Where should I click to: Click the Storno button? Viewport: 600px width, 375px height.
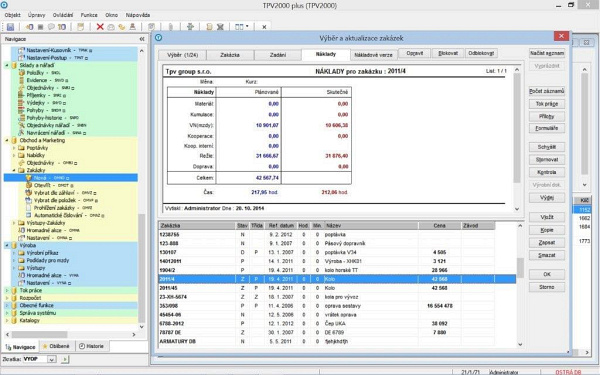[x=547, y=287]
